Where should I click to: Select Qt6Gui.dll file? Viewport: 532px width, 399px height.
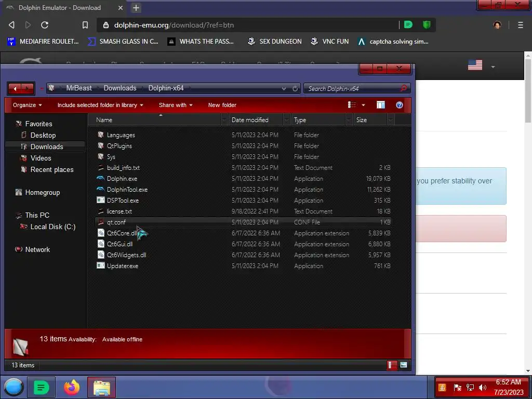[x=119, y=244]
